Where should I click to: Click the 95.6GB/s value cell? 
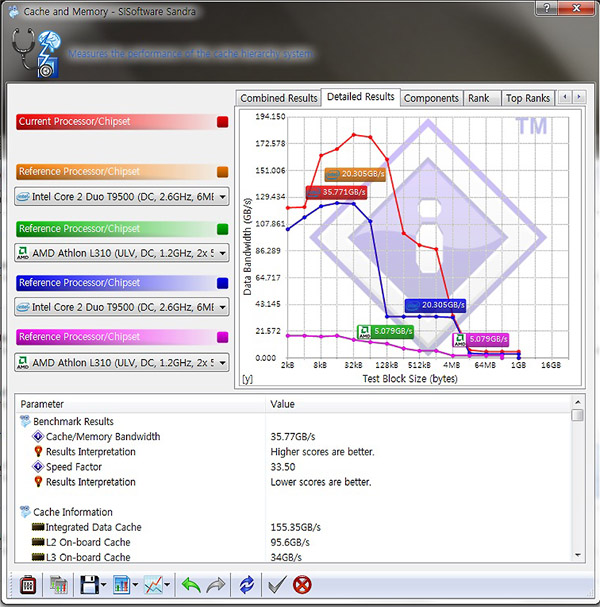coord(290,542)
